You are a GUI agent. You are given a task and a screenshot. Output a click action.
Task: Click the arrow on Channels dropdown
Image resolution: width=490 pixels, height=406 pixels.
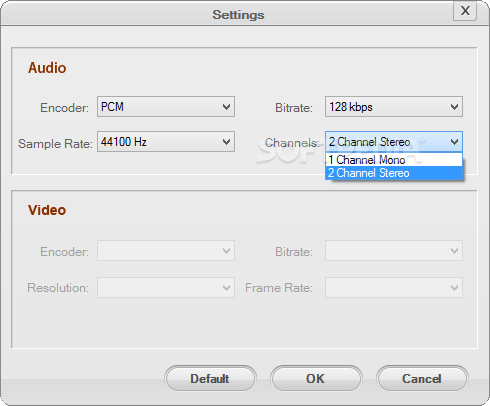(454, 142)
